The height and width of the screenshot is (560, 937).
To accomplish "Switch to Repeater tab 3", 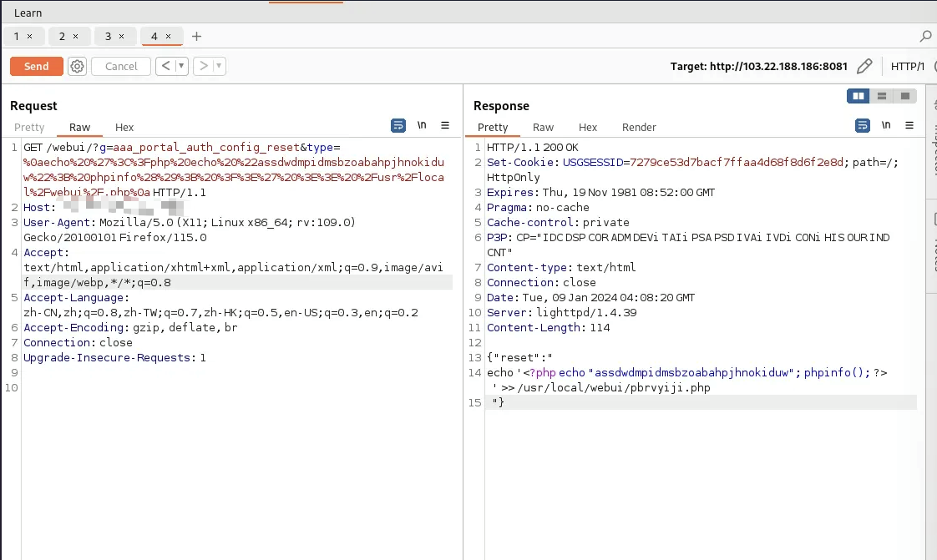I will (109, 37).
